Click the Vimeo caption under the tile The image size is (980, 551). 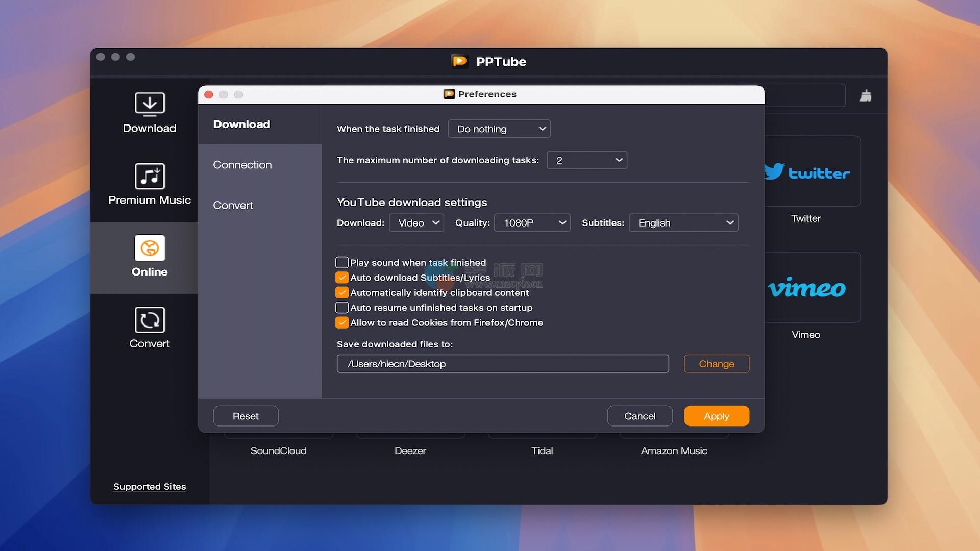tap(806, 335)
